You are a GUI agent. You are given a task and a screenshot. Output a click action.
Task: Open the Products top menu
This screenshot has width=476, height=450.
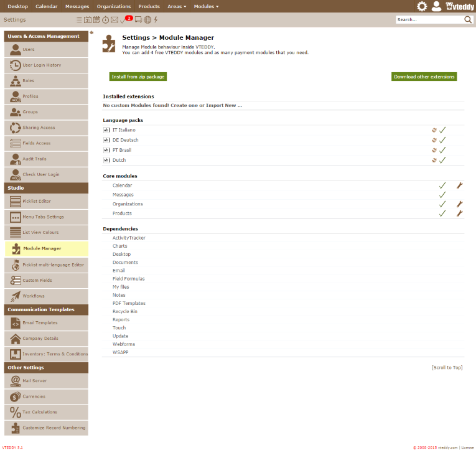[149, 6]
